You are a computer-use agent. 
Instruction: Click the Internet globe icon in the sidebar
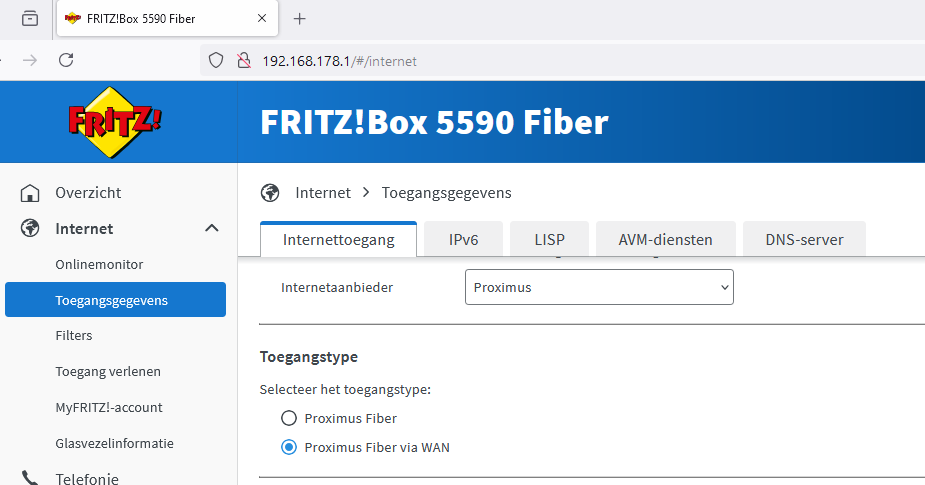point(30,229)
